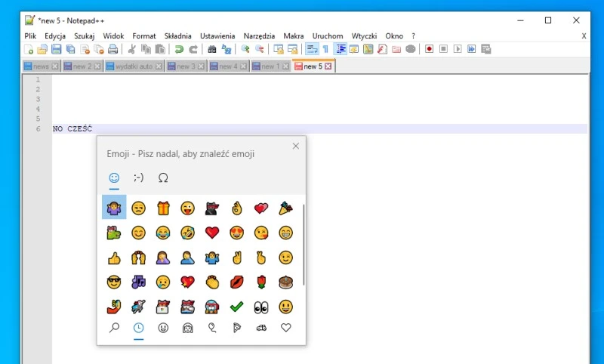
Task: Click the Save file toolbar icon
Action: pyautogui.click(x=56, y=49)
